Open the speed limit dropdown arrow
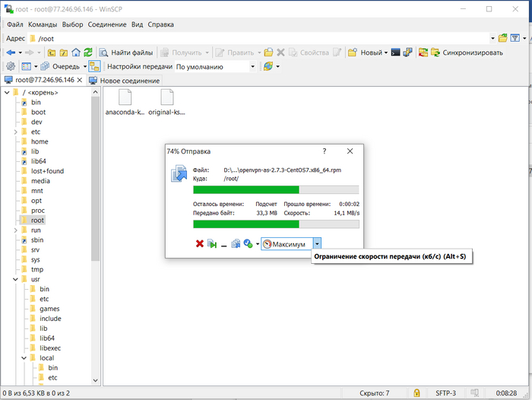The height and width of the screenshot is (400, 532). pos(317,244)
